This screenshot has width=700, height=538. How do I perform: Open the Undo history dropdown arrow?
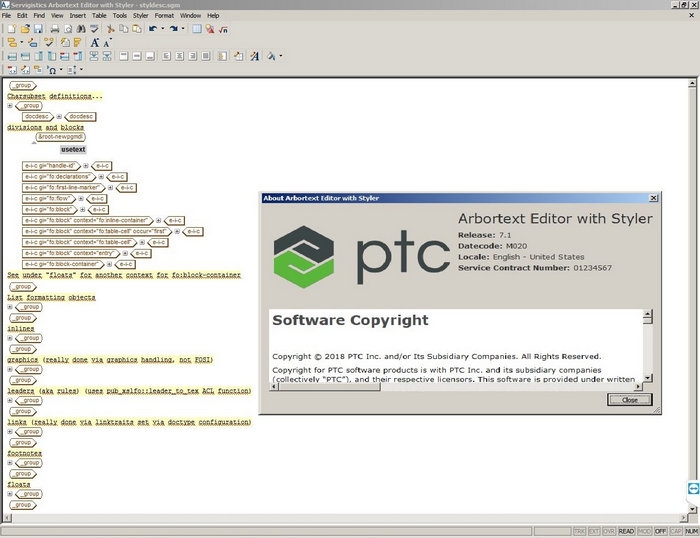(x=162, y=29)
